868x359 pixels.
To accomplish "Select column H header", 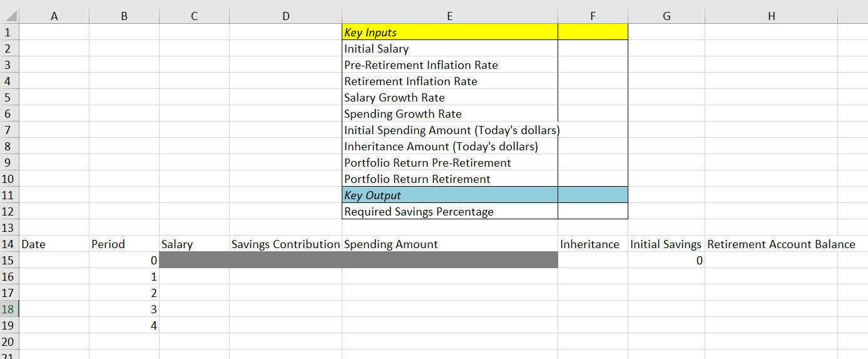I will tap(772, 17).
